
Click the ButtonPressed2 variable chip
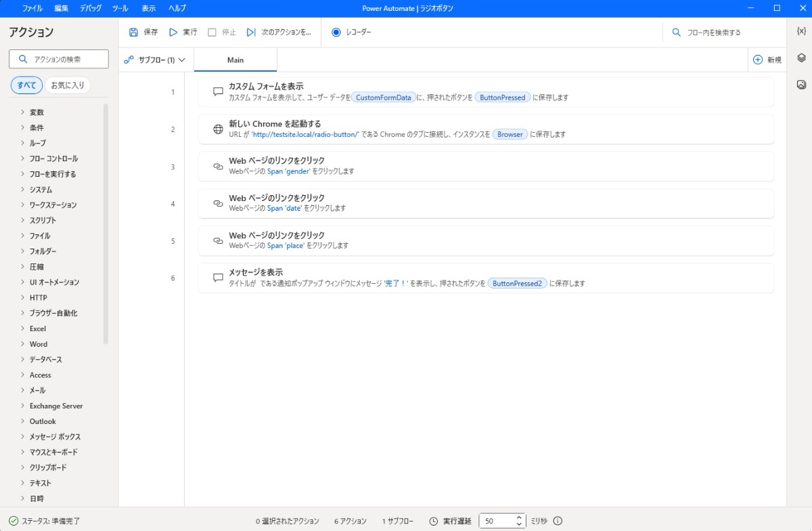[517, 283]
